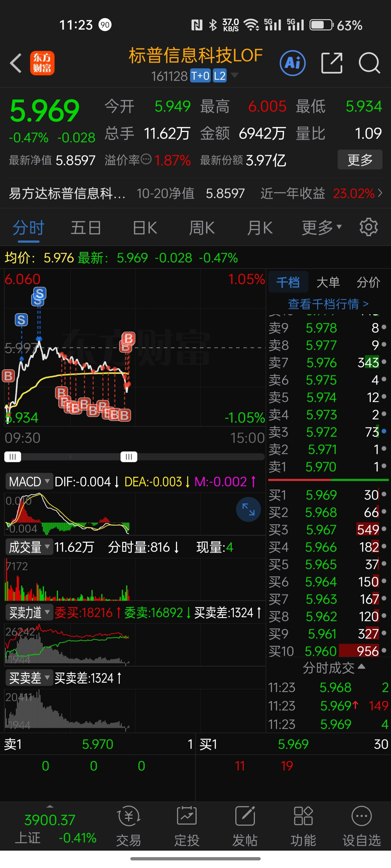Open the MACD indicator dropdown
This screenshot has height=868, width=391.
click(x=29, y=481)
